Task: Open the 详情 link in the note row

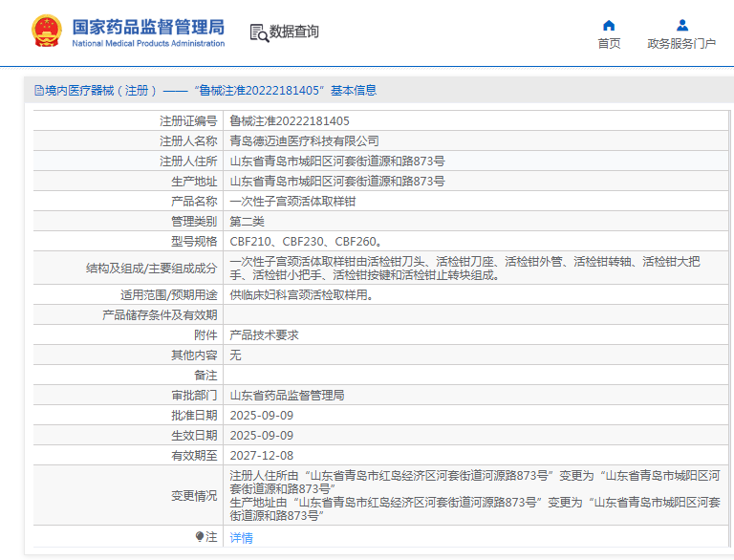Action: point(242,538)
